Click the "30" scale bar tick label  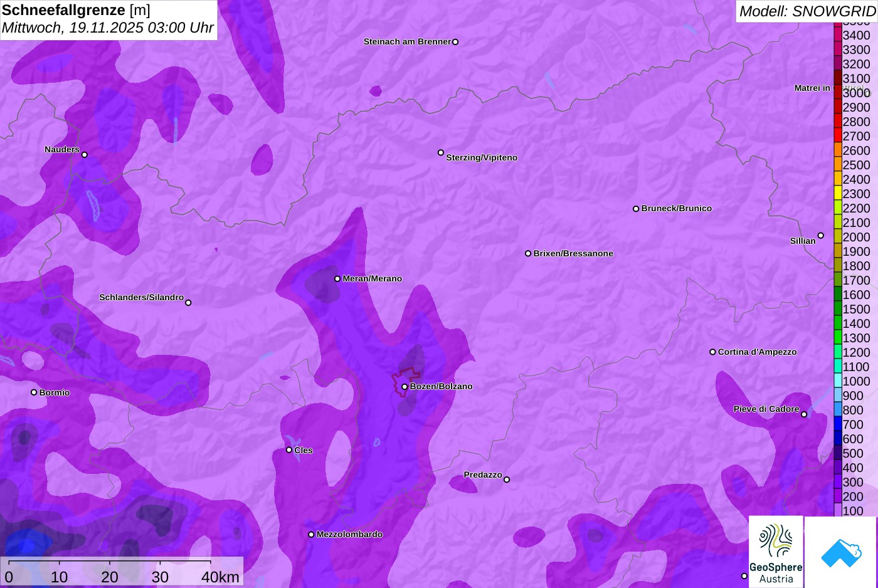tap(160, 577)
